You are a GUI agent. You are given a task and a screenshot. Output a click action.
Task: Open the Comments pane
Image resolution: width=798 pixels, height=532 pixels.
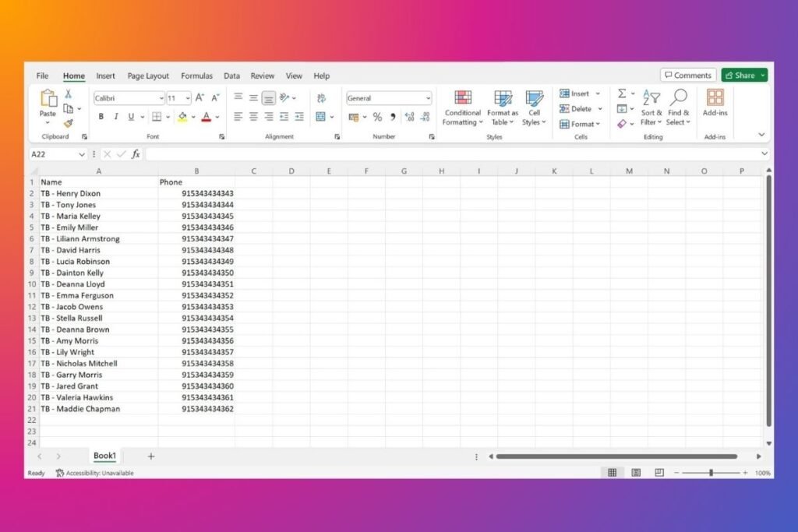coord(688,76)
